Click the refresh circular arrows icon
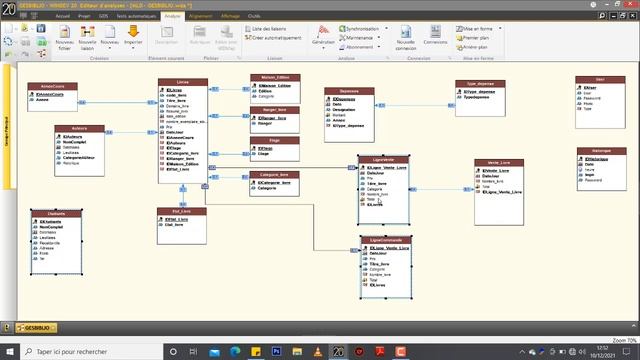 (x=8, y=41)
